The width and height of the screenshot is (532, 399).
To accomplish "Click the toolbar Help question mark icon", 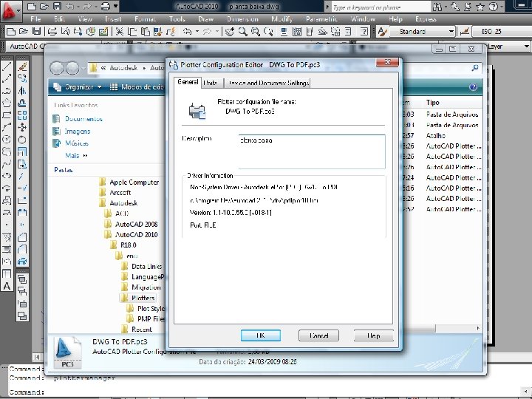I will [x=364, y=32].
